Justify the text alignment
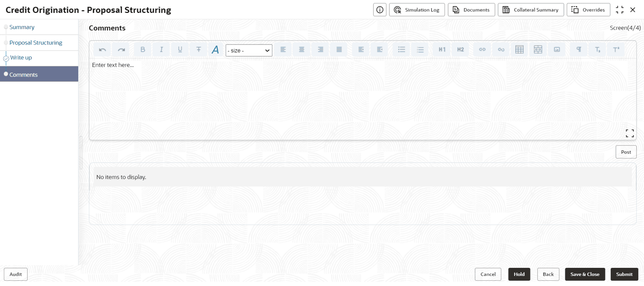The height and width of the screenshot is (286, 644). point(339,50)
